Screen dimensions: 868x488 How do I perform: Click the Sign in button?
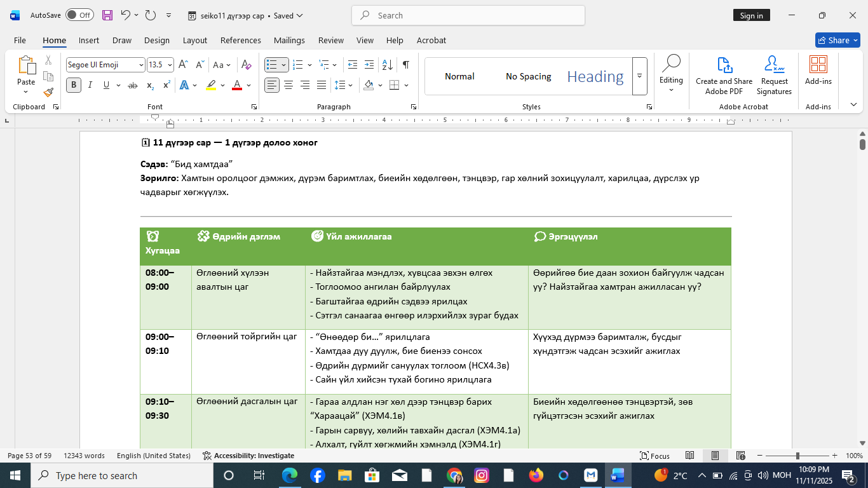[x=751, y=15]
